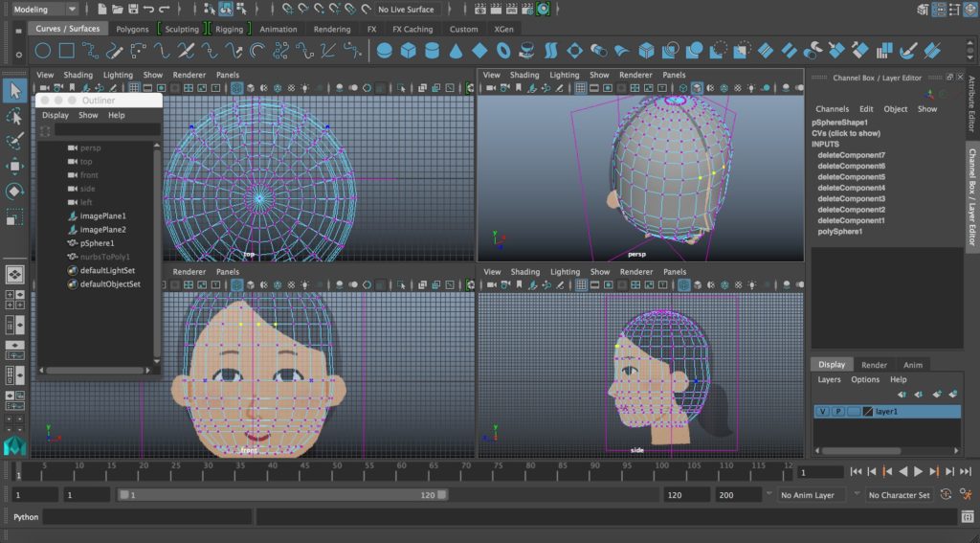Click the time range slider bar
Screen dimensions: 980x543
(x=282, y=495)
